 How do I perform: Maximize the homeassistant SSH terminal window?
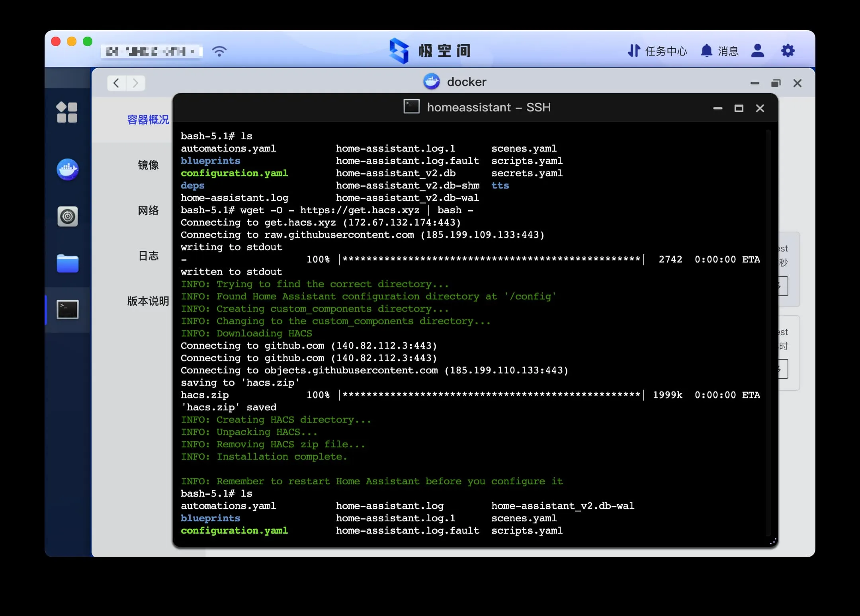[739, 108]
